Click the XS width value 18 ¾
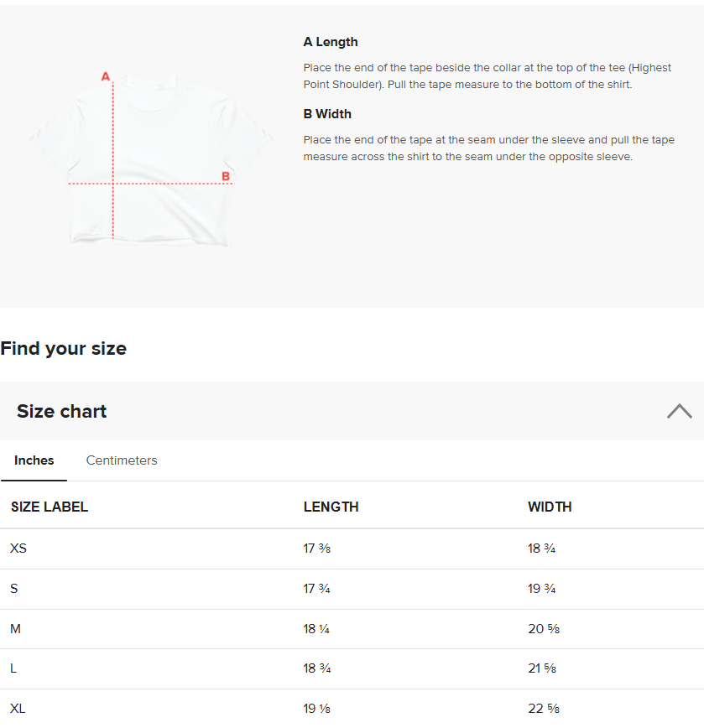704x728 pixels. pos(541,549)
